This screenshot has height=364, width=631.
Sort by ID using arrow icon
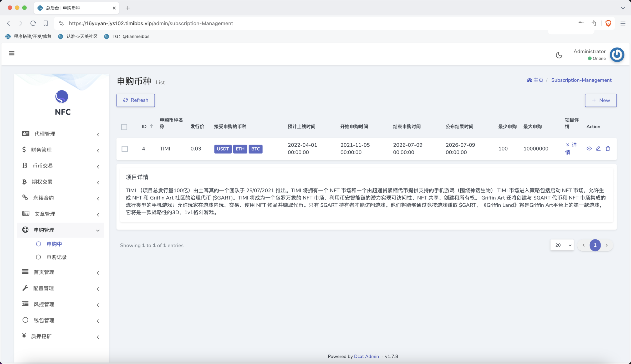(151, 126)
